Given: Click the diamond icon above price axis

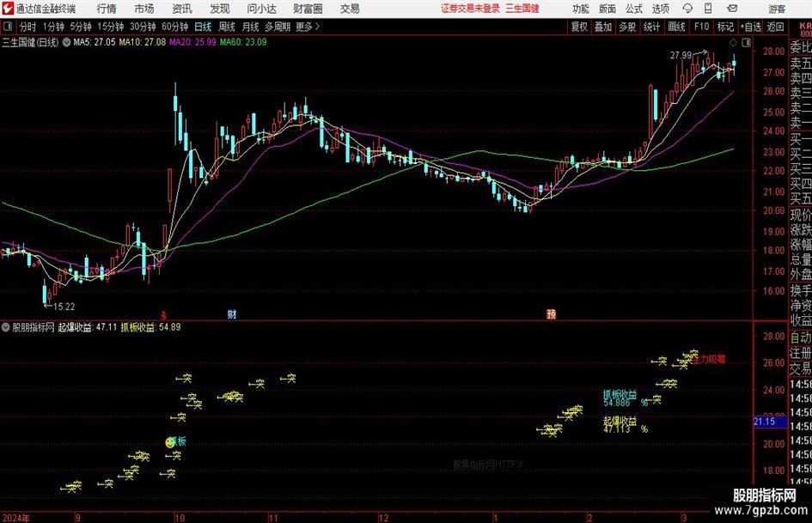Looking at the screenshot, I should coord(733,43).
